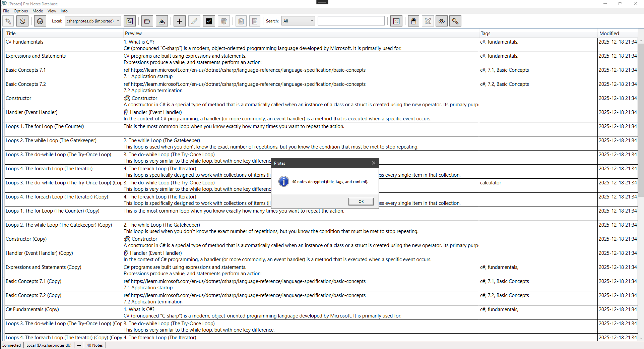
Task: Select 'Loops 2. The while Loop (The Gatekeeper) (Copy)' note
Action: pos(59,225)
